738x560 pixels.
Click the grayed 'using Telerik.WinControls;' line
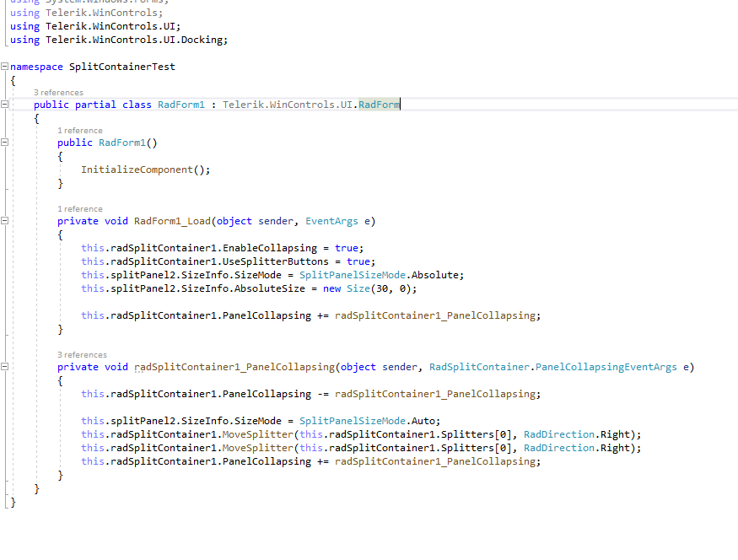[86, 13]
